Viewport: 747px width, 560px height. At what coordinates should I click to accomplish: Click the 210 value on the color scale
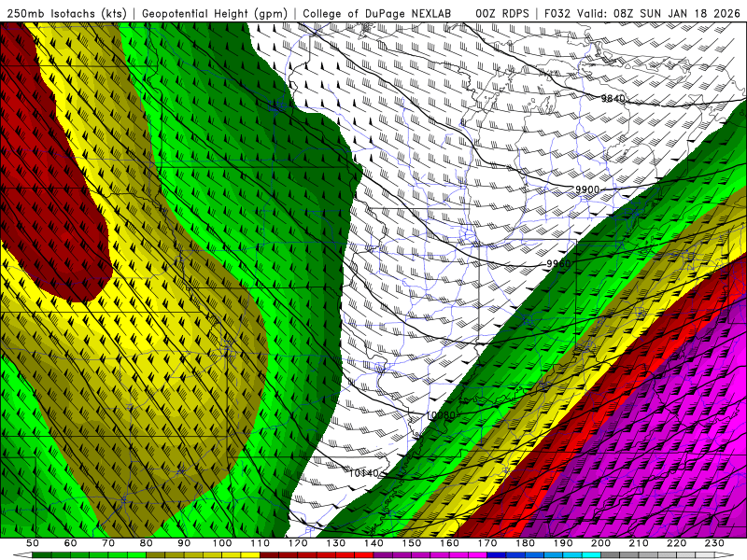coord(639,543)
